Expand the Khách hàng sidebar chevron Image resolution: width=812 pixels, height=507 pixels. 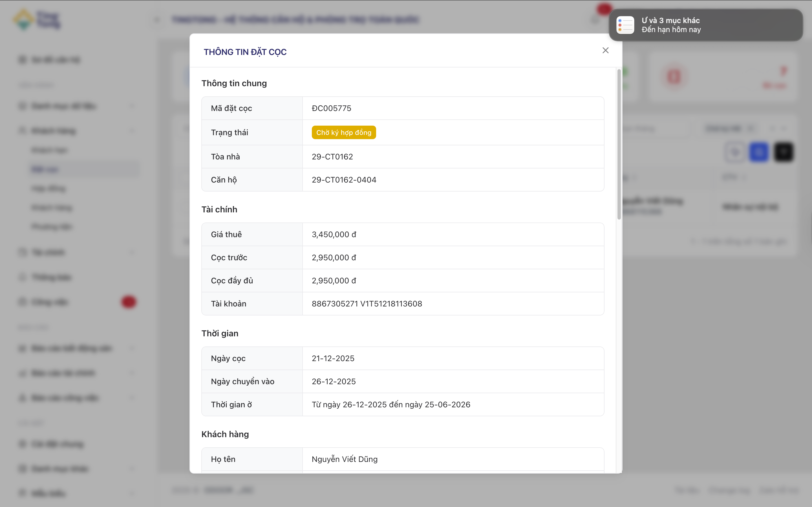132,130
